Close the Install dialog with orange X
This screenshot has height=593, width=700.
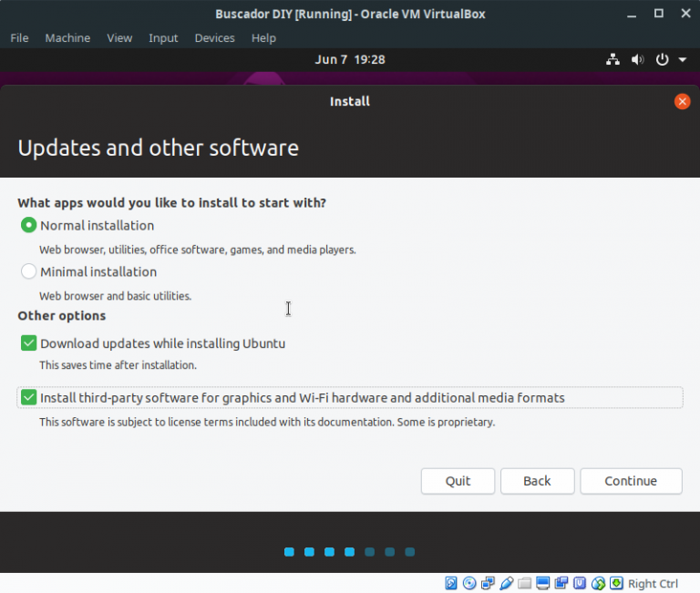pos(682,101)
